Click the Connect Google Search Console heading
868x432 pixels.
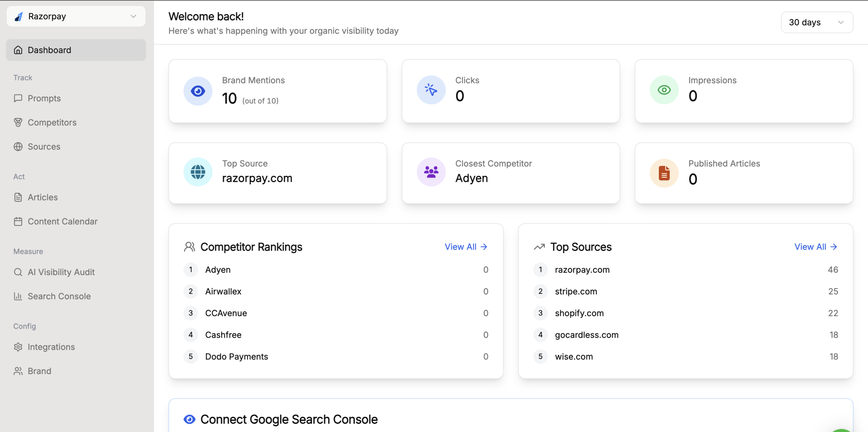pos(289,419)
